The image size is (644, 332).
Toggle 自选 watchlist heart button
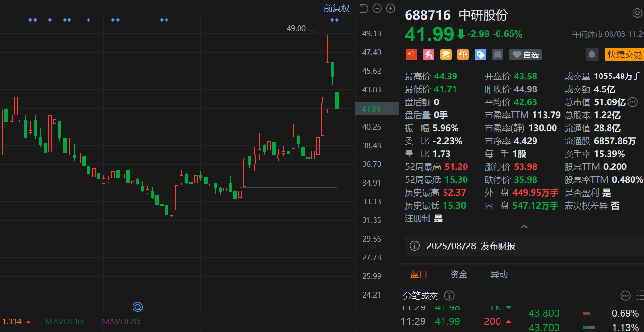click(525, 55)
